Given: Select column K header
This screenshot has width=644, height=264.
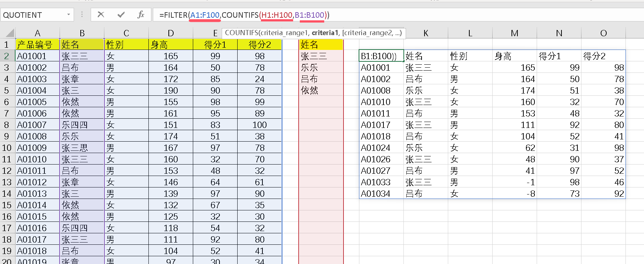Looking at the screenshot, I should click(426, 33).
